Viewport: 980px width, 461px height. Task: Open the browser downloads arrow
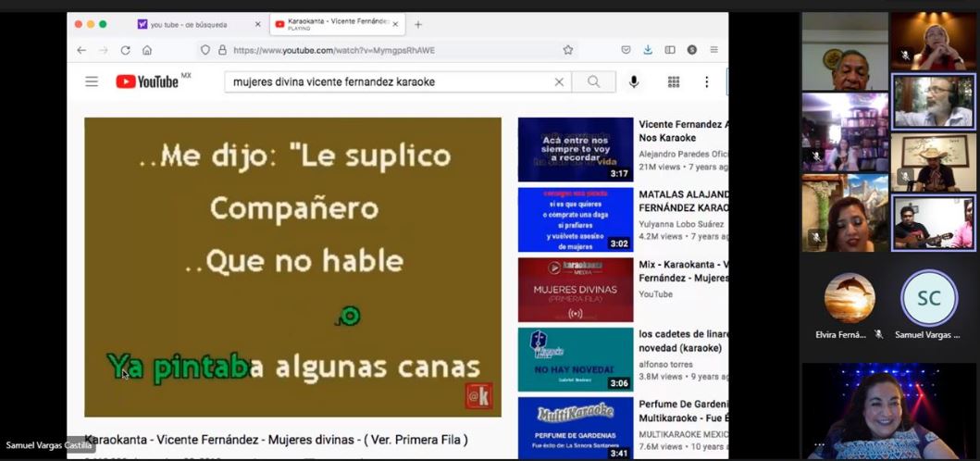648,50
